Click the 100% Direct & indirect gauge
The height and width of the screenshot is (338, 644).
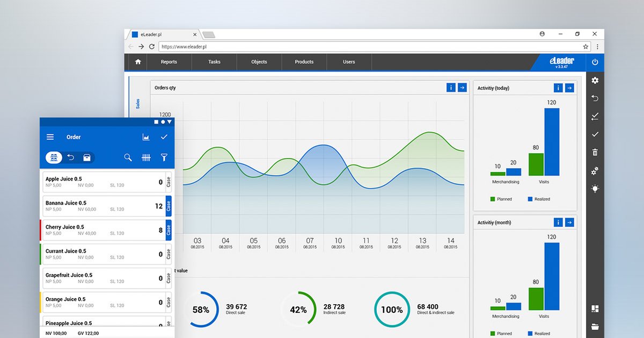(x=392, y=310)
